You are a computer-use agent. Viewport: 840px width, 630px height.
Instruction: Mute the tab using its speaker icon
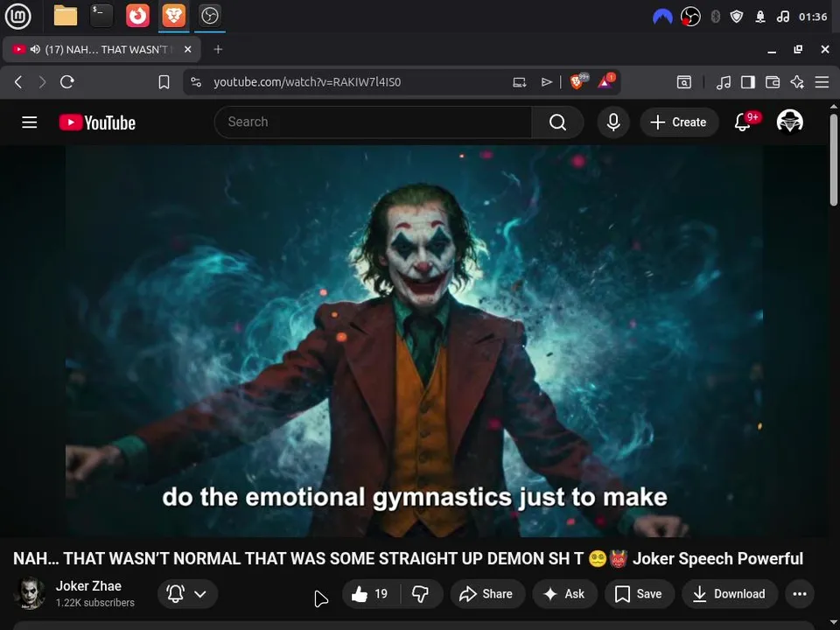point(35,49)
